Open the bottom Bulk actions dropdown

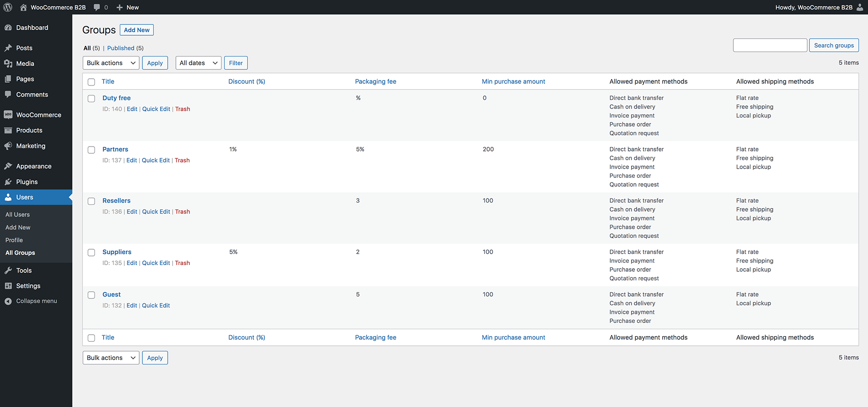click(111, 358)
